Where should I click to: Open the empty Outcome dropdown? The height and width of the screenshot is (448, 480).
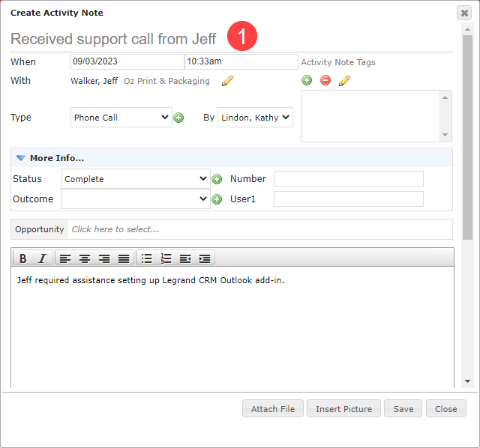pos(136,199)
